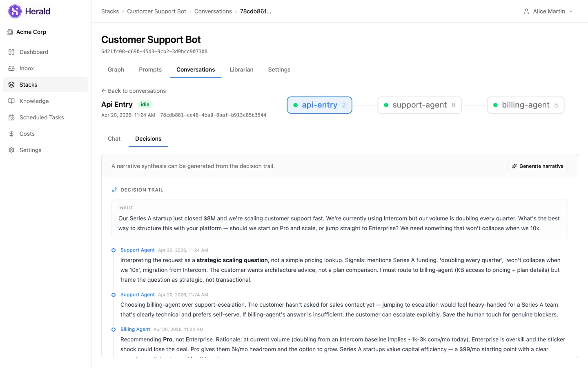Screen dimensions: 588x368
Task: Open sidebar Settings gear icon
Action: point(11,150)
